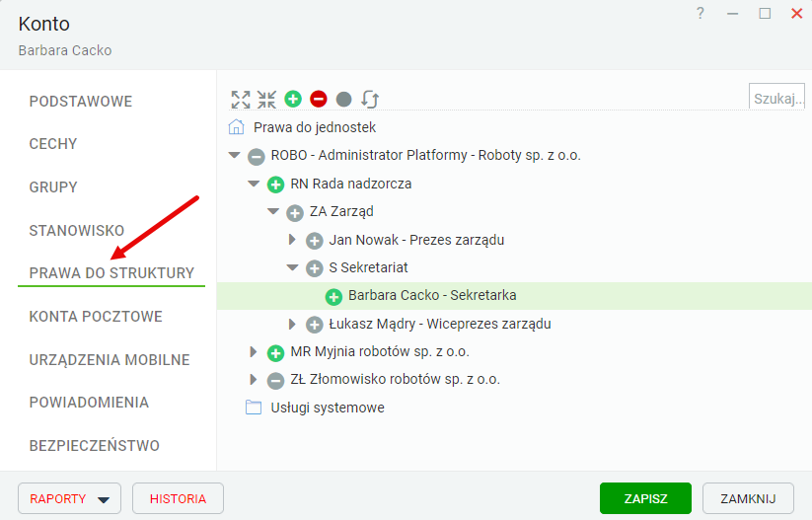
Task: Toggle rights icon on ROBO Administrator Platformy
Action: [257, 157]
